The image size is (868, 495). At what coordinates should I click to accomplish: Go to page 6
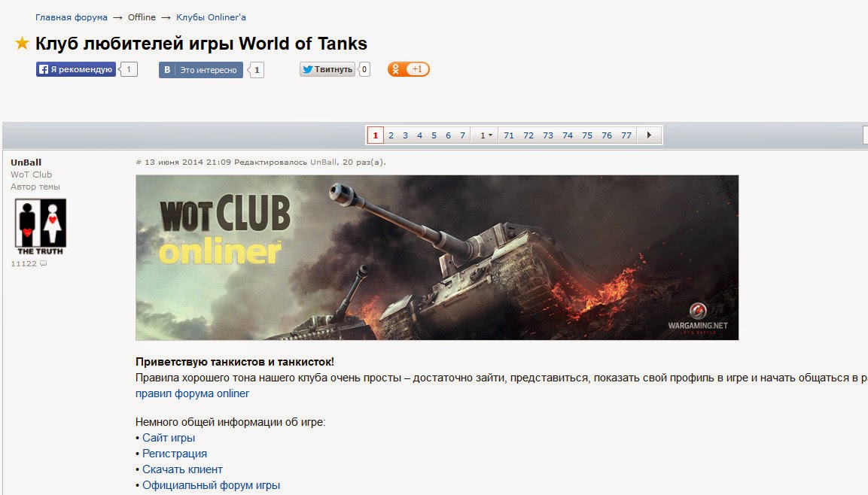point(449,135)
